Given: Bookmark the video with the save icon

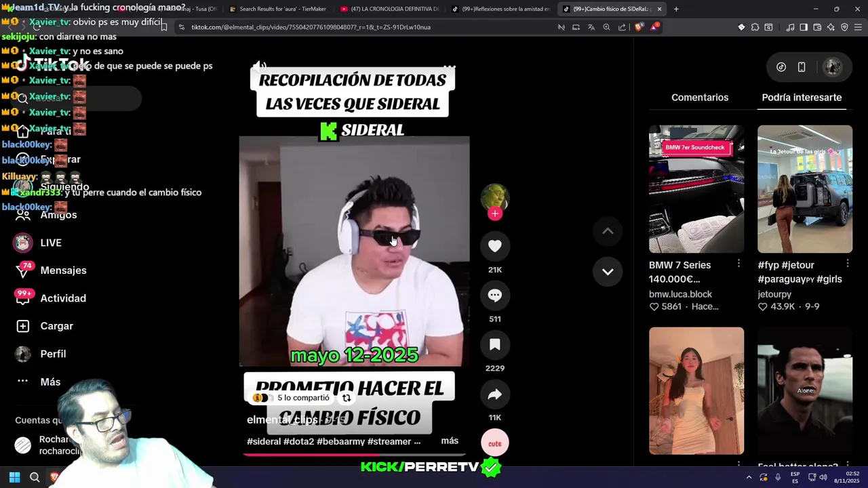Looking at the screenshot, I should 495,345.
